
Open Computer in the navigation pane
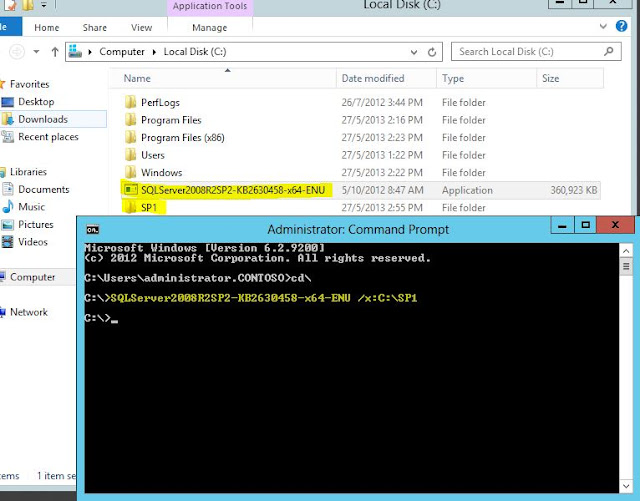[32, 277]
